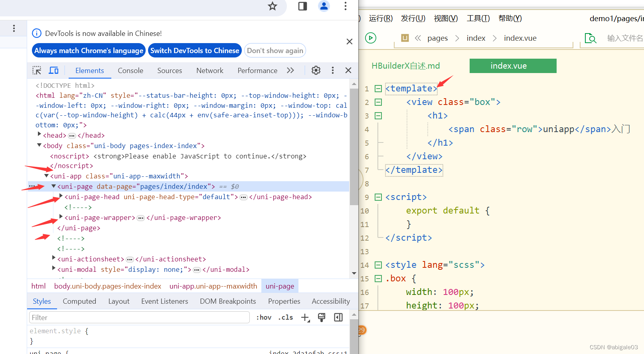The width and height of the screenshot is (644, 354).
Task: Open HBuilderX 帮助(Y) menu
Action: pyautogui.click(x=510, y=18)
